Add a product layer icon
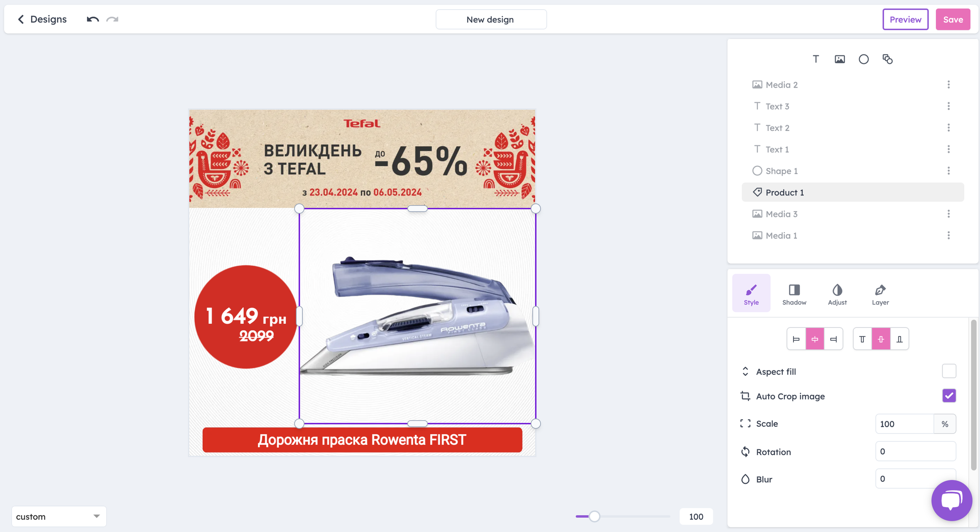 (x=887, y=59)
